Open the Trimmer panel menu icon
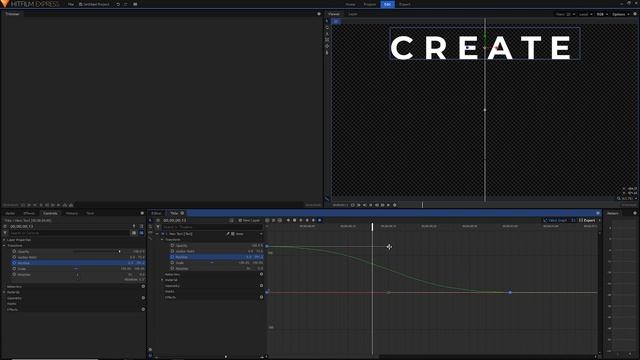 click(x=319, y=14)
